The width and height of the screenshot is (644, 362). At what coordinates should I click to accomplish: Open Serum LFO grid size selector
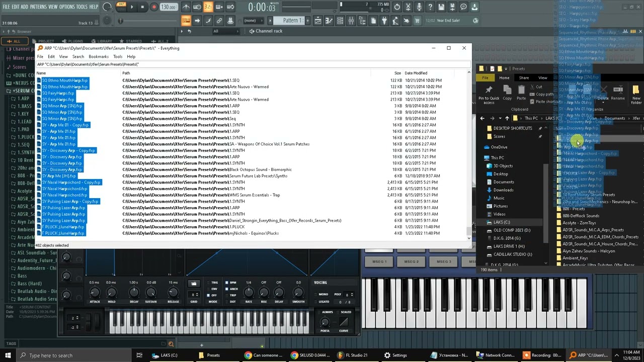coord(194,295)
